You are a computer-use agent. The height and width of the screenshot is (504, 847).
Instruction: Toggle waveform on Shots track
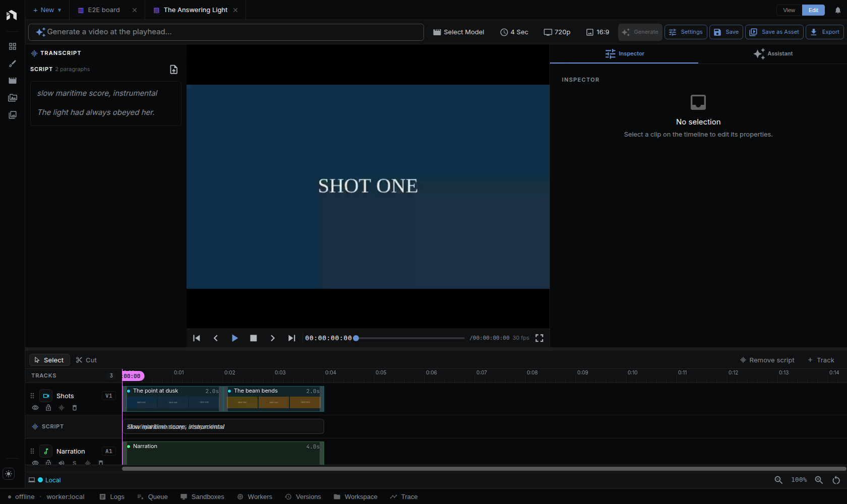(62, 408)
